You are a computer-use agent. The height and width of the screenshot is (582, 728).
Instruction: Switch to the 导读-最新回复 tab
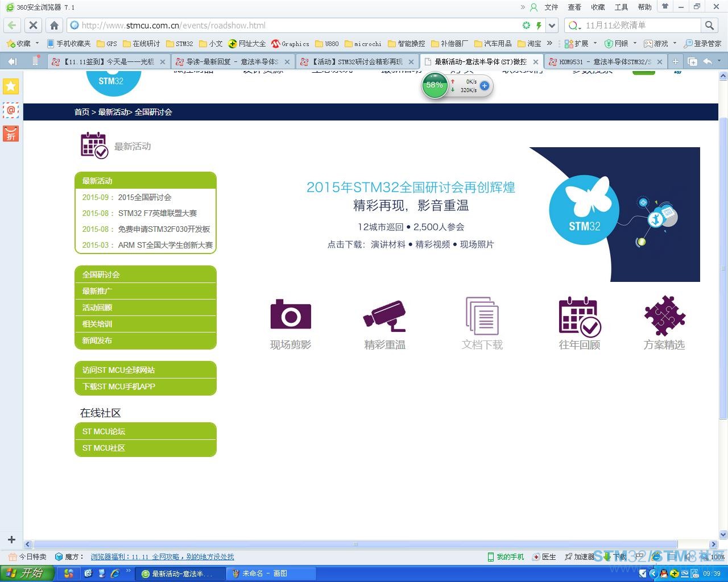coord(232,61)
